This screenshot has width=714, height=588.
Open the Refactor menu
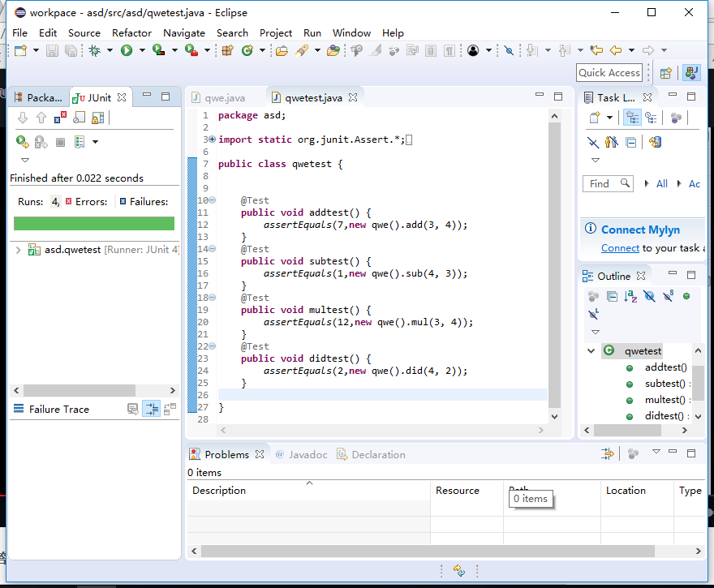131,32
